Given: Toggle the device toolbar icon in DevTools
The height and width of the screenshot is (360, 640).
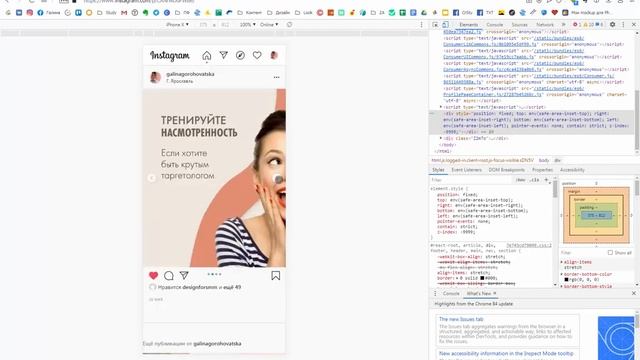Looking at the screenshot, I should pyautogui.click(x=445, y=24).
